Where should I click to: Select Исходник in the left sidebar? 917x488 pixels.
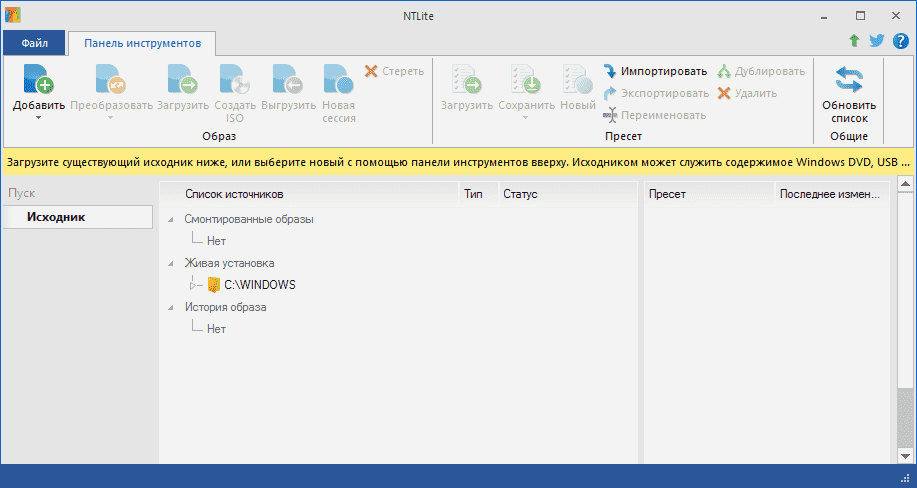[56, 217]
